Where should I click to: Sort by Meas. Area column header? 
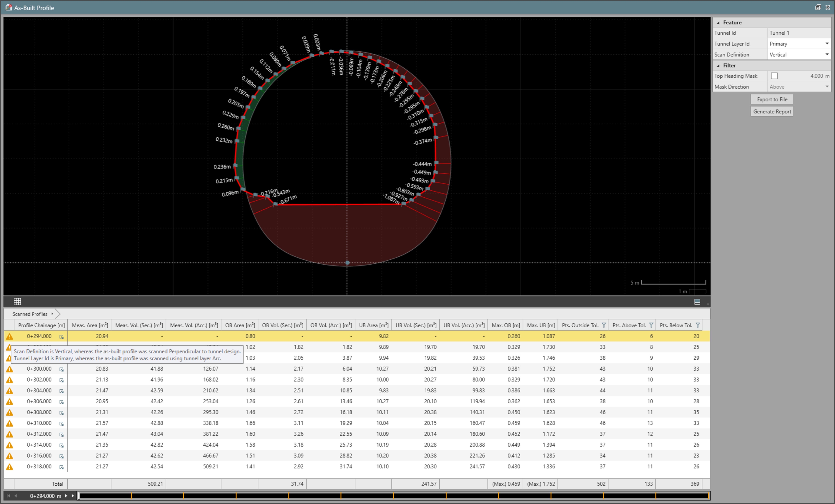(90, 325)
